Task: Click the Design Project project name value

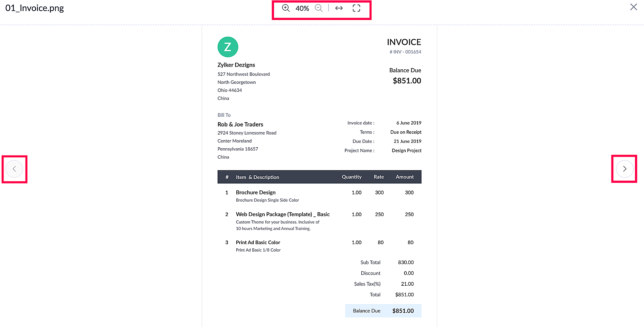Action: click(406, 151)
